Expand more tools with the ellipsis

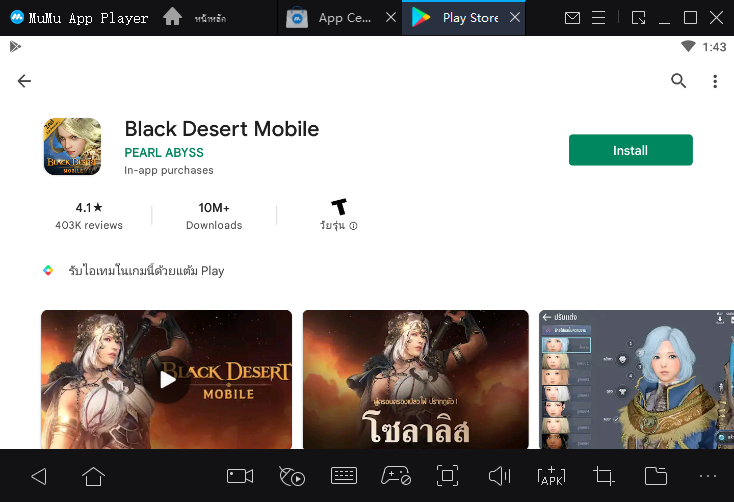(x=708, y=476)
